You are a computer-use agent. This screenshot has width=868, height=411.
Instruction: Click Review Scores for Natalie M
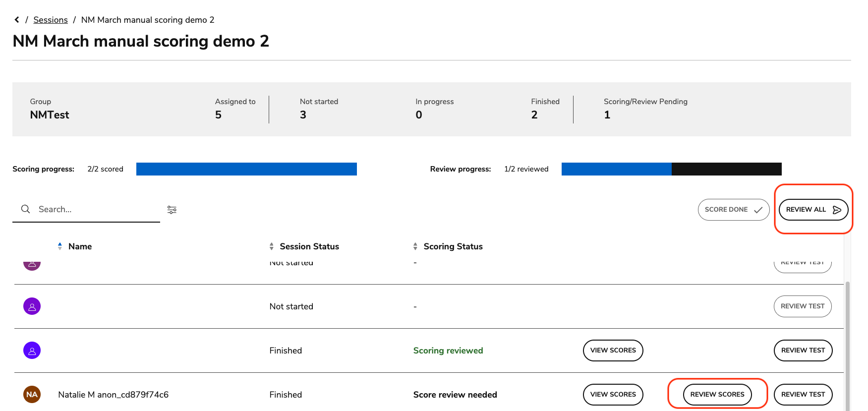click(x=717, y=395)
